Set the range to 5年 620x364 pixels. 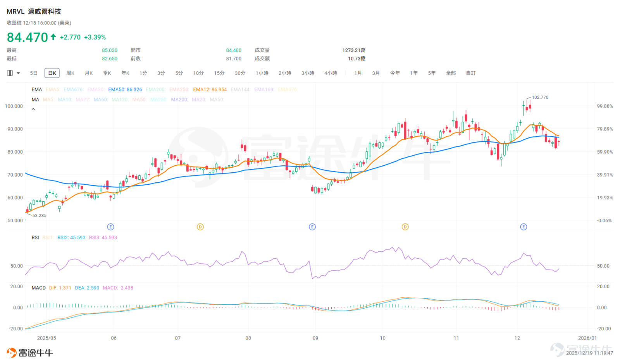(x=432, y=73)
